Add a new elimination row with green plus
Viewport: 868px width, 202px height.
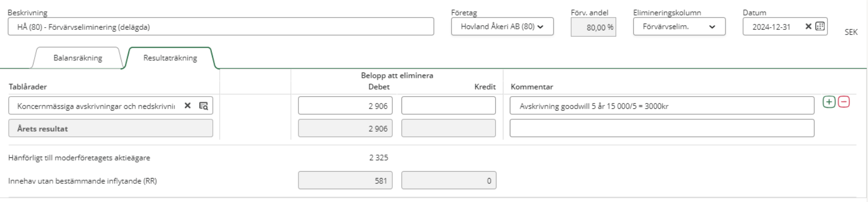point(828,102)
